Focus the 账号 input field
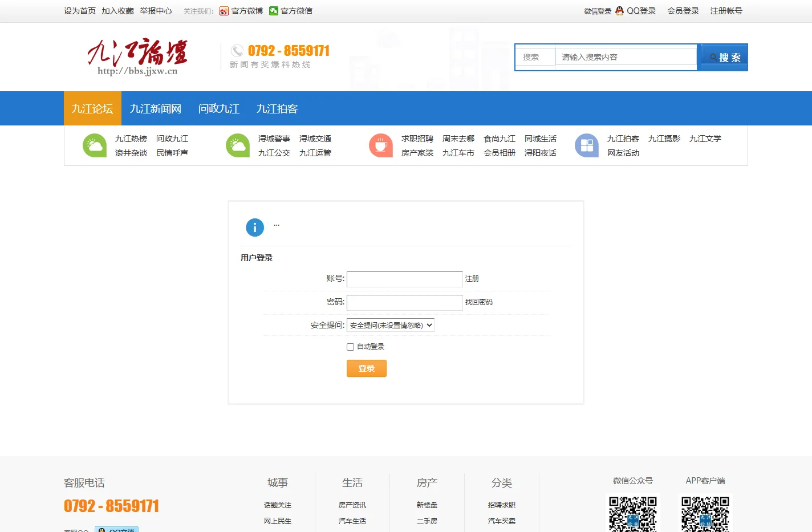Image resolution: width=812 pixels, height=532 pixels. (x=405, y=279)
